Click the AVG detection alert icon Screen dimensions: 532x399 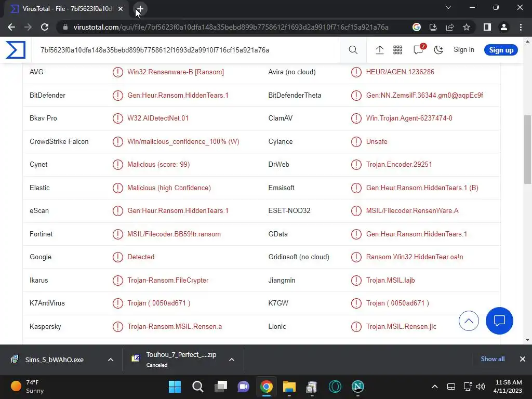coord(118,72)
